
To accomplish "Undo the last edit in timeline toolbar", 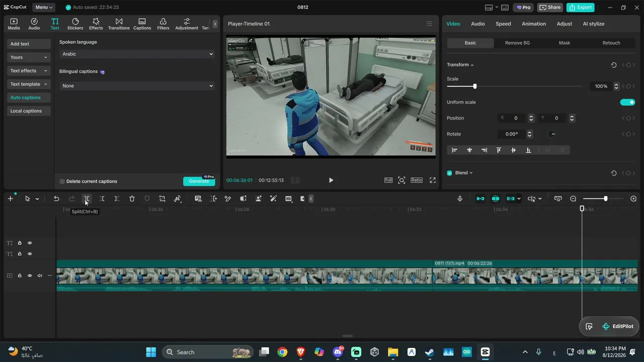I will (x=56, y=199).
